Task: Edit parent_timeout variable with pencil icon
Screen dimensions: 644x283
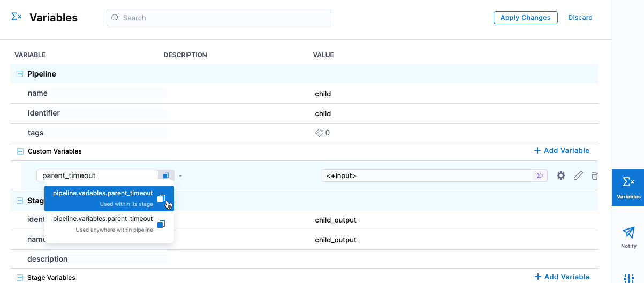Action: click(x=578, y=175)
